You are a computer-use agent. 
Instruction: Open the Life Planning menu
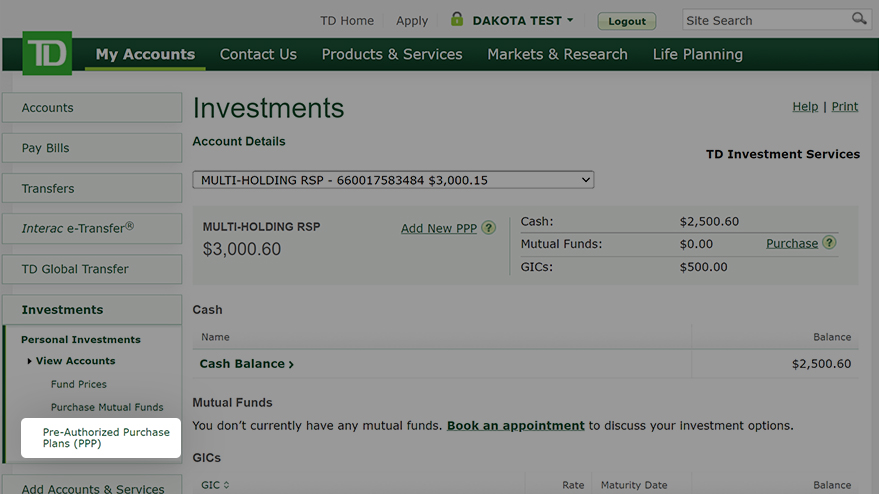pyautogui.click(x=697, y=54)
